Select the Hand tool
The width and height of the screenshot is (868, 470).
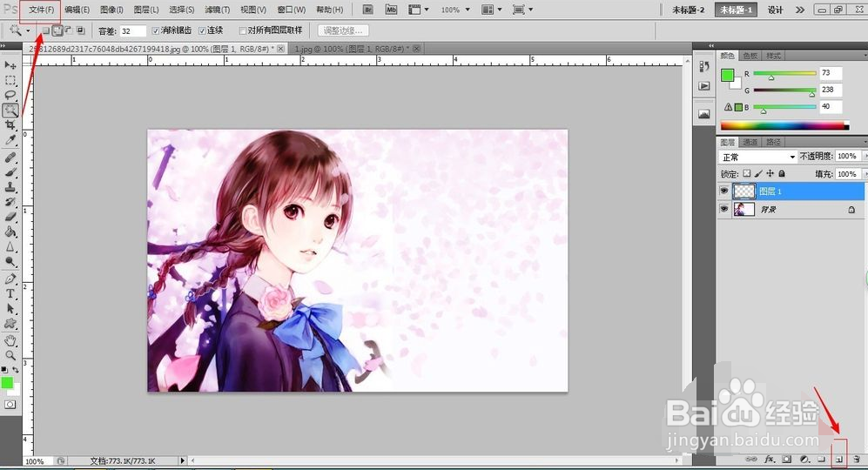[10, 340]
